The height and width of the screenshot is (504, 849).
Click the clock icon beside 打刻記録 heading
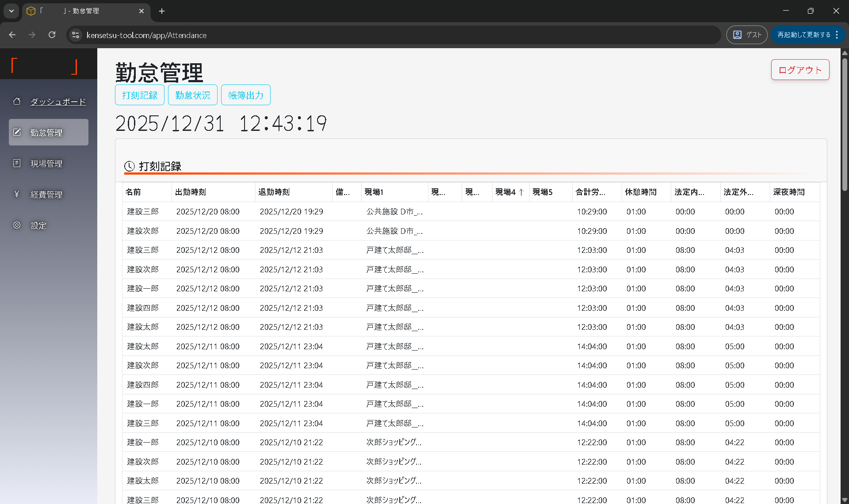point(130,166)
